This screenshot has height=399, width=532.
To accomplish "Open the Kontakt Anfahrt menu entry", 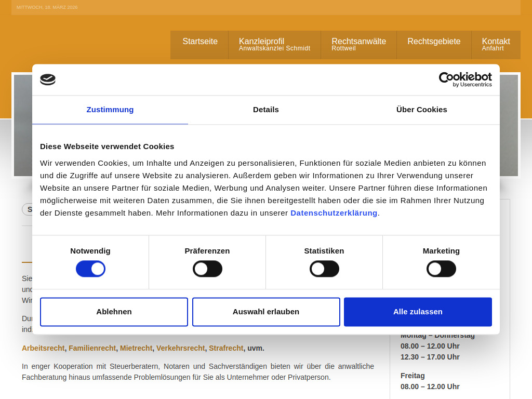I will (496, 45).
